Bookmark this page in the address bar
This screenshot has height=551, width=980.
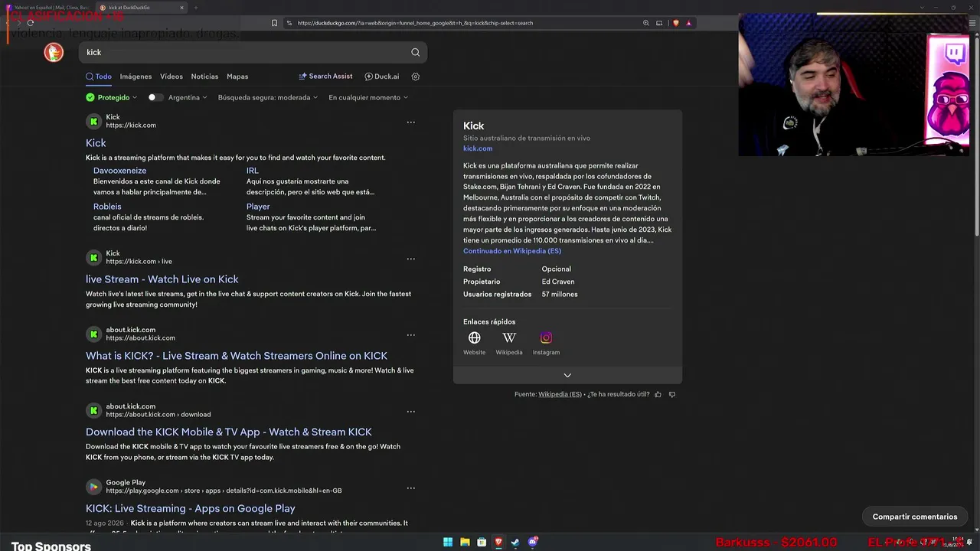pyautogui.click(x=274, y=23)
